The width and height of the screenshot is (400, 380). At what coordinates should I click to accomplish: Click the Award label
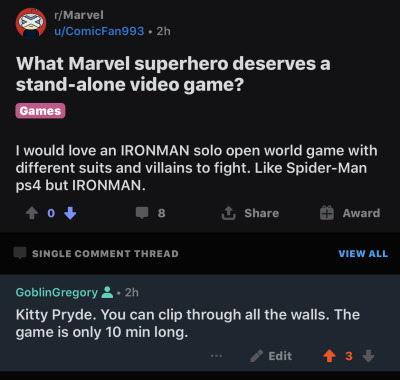click(361, 213)
